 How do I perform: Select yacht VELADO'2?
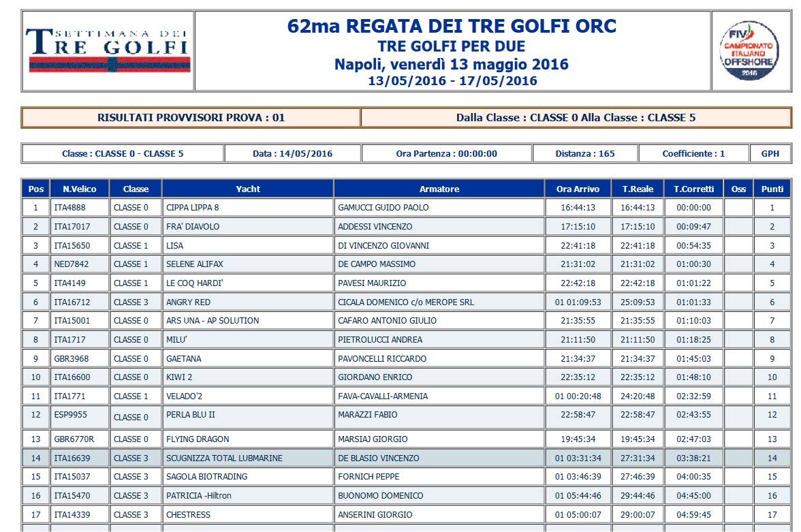coord(185,396)
